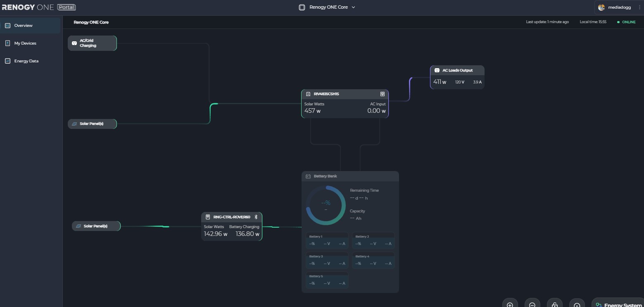Open the Energy System button

[x=618, y=305]
